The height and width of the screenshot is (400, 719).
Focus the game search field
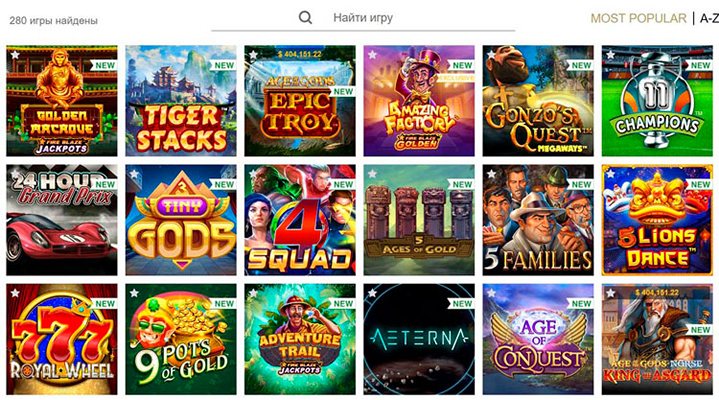420,18
